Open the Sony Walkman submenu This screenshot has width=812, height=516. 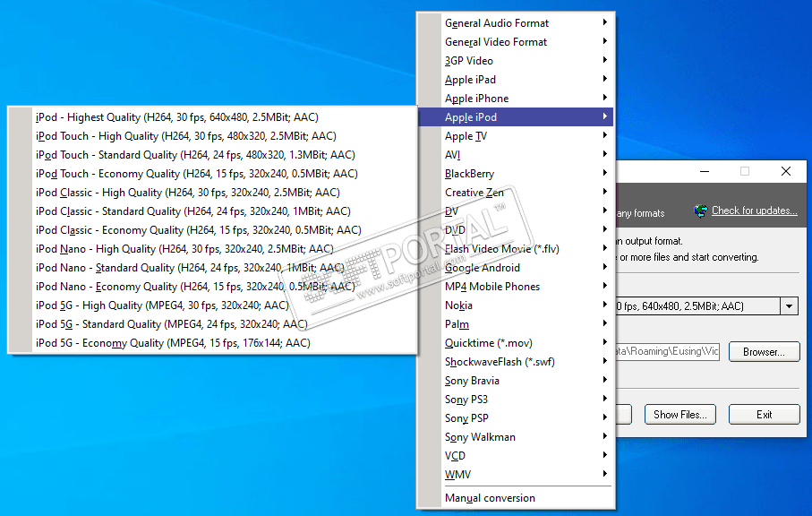(x=516, y=437)
